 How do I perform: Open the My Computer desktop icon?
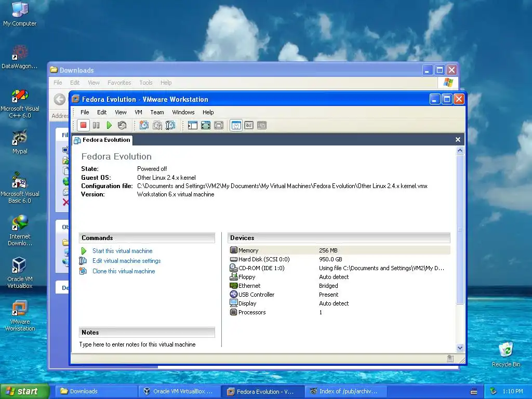(x=20, y=14)
